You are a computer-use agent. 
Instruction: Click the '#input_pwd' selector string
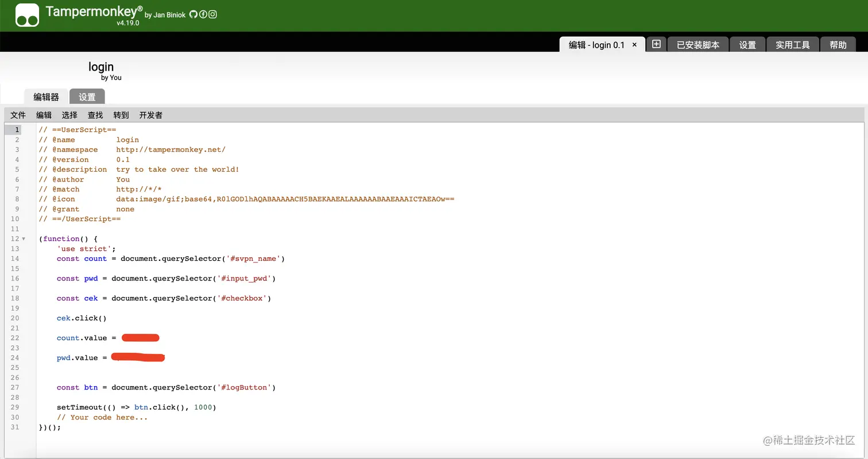click(244, 279)
